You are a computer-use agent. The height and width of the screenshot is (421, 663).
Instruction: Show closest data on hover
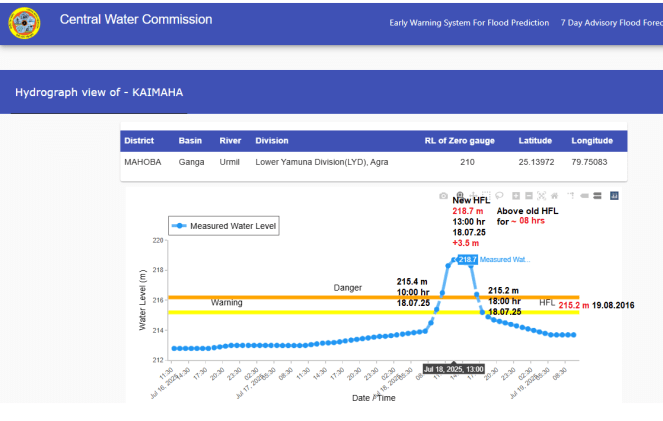tap(583, 196)
